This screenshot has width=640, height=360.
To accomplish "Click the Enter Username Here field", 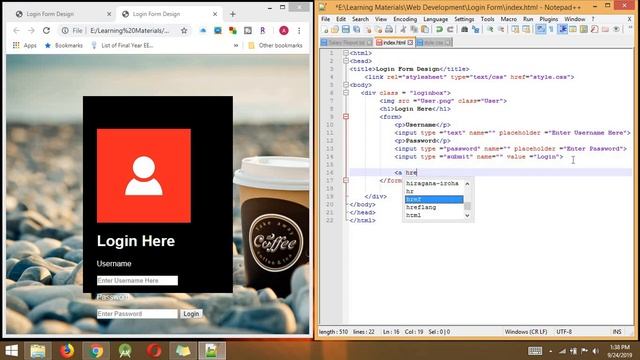I will (137, 280).
